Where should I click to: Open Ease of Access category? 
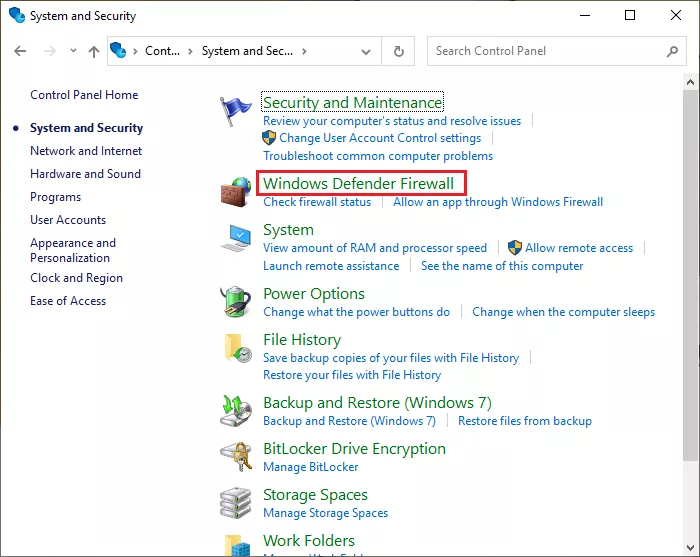coord(68,301)
